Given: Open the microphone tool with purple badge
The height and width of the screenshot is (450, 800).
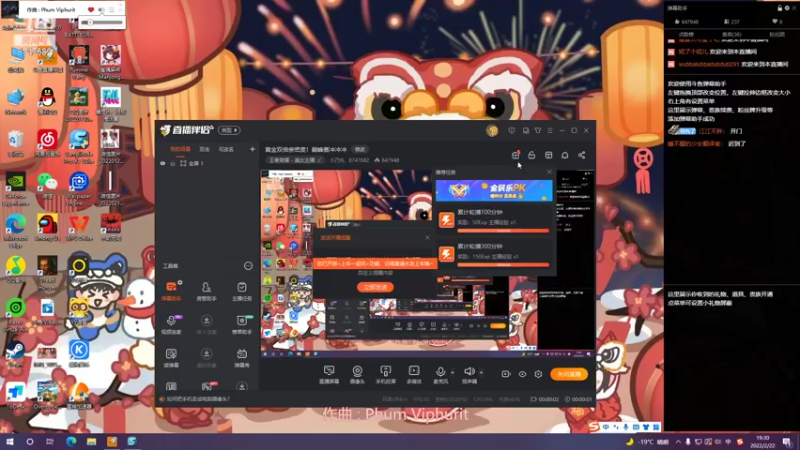Looking at the screenshot, I should tap(171, 324).
